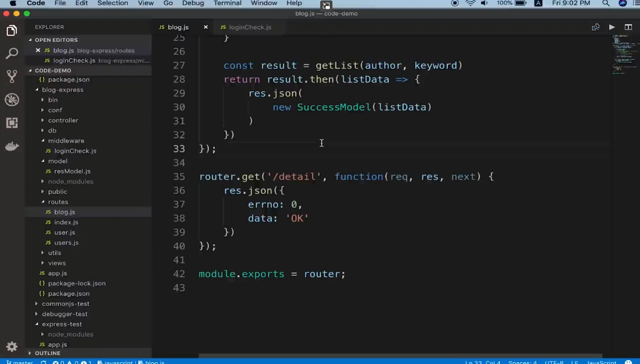Close the blog.js editor tab

pyautogui.click(x=205, y=27)
